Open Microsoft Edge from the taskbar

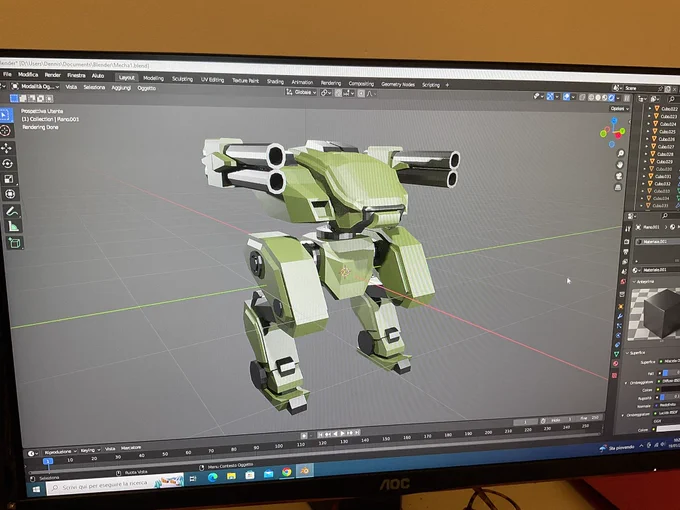(212, 477)
